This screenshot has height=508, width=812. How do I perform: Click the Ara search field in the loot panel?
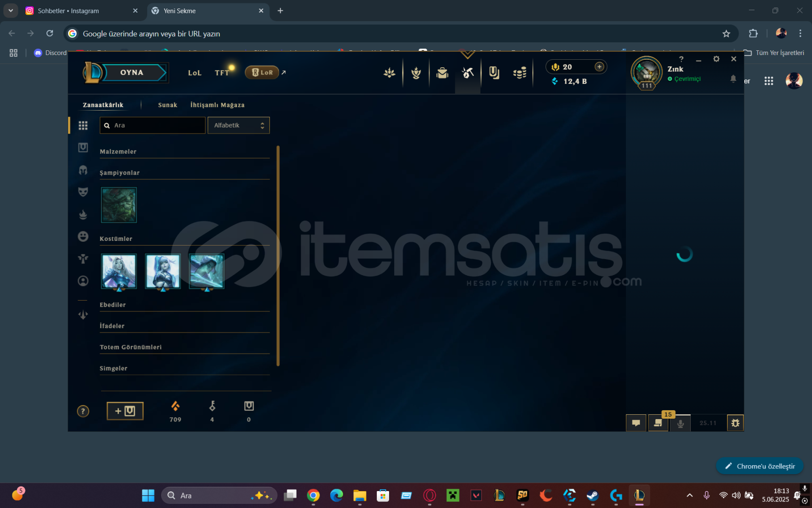coord(153,125)
